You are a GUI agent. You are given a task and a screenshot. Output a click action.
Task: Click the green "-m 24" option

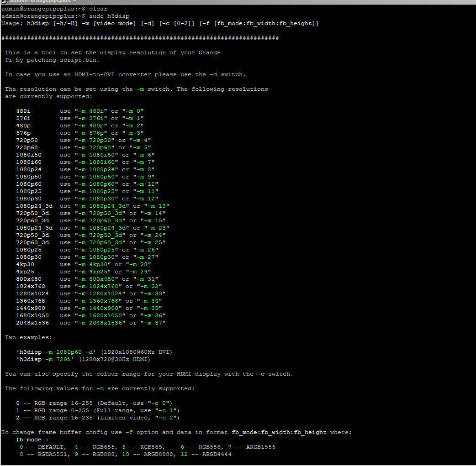pyautogui.click(x=153, y=235)
